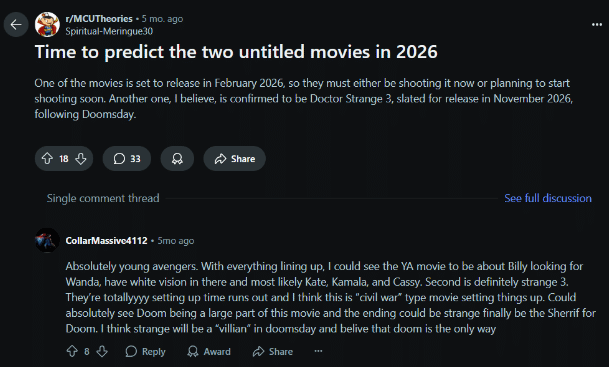Open the post's three-dot options menu
The height and width of the screenshot is (367, 609).
pos(597,24)
